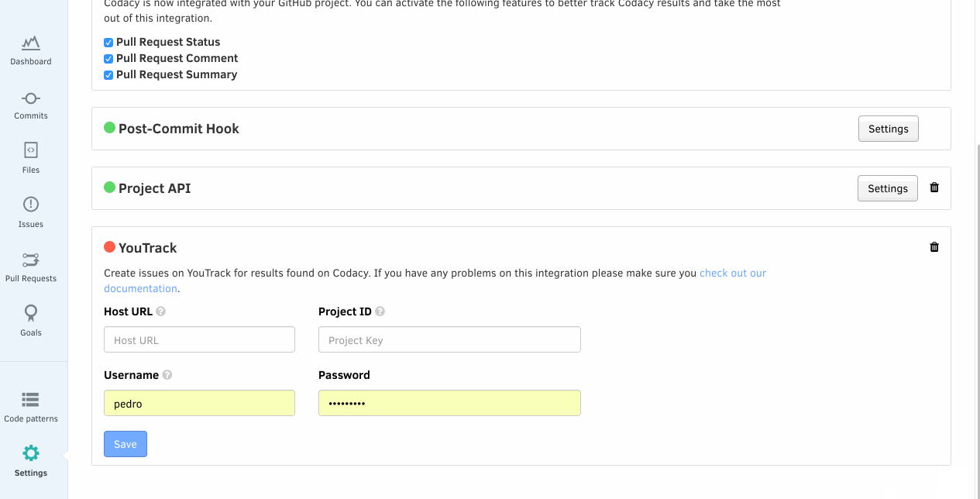Delete the YouTrack integration trash icon

(x=934, y=247)
